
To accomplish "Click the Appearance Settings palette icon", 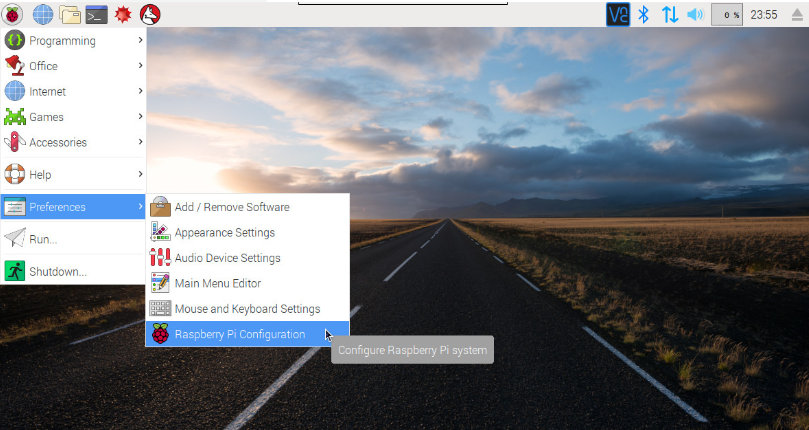I will 160,232.
